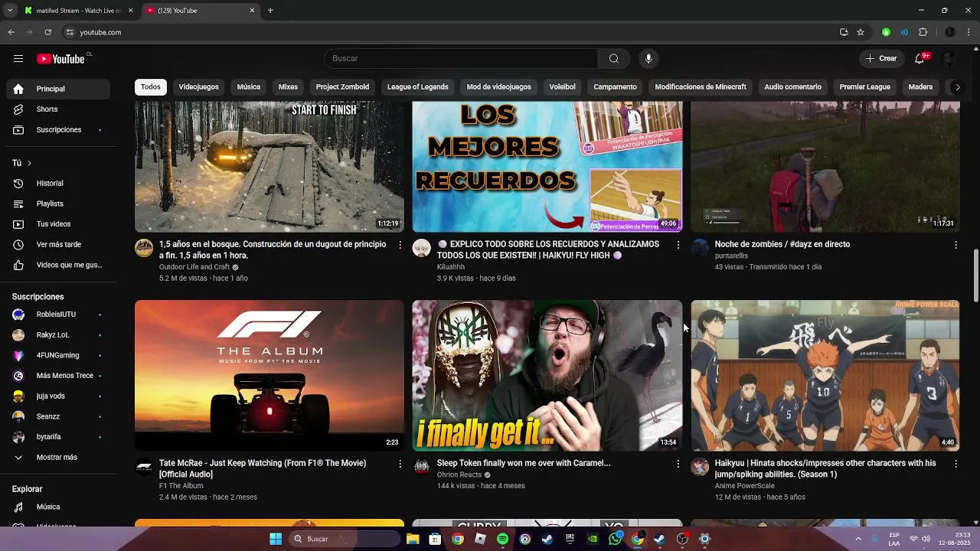Open more options for EXPLICO TODO video
This screenshot has height=551, width=980.
pyautogui.click(x=678, y=245)
